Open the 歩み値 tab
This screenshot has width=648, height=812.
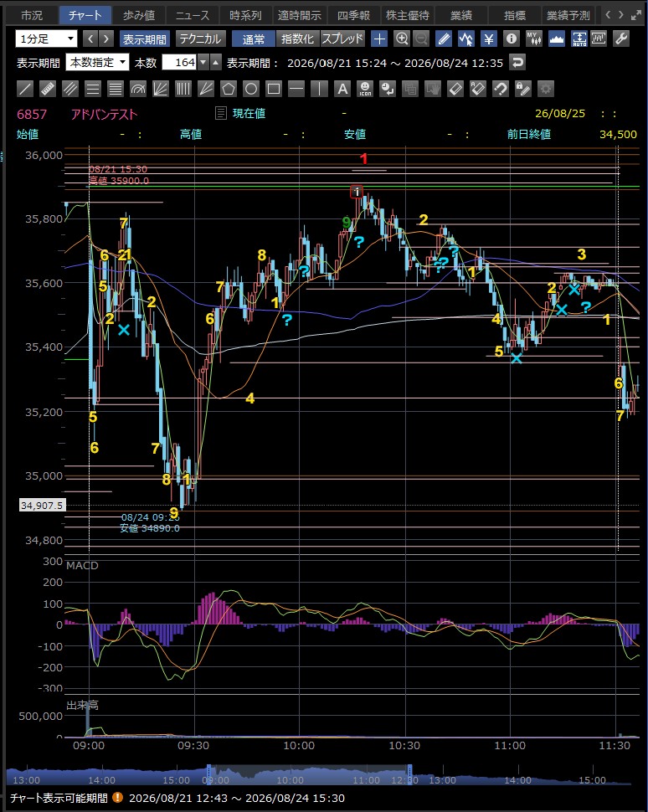pos(139,15)
